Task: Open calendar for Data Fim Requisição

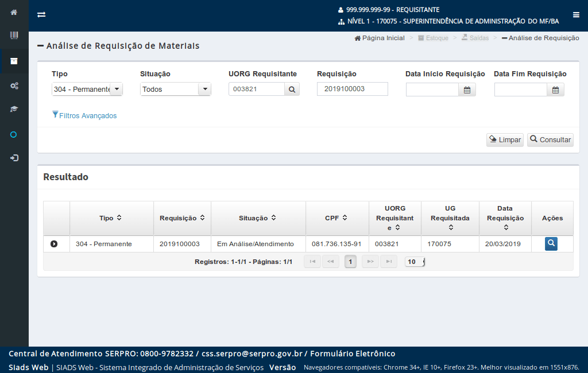Action: 555,90
